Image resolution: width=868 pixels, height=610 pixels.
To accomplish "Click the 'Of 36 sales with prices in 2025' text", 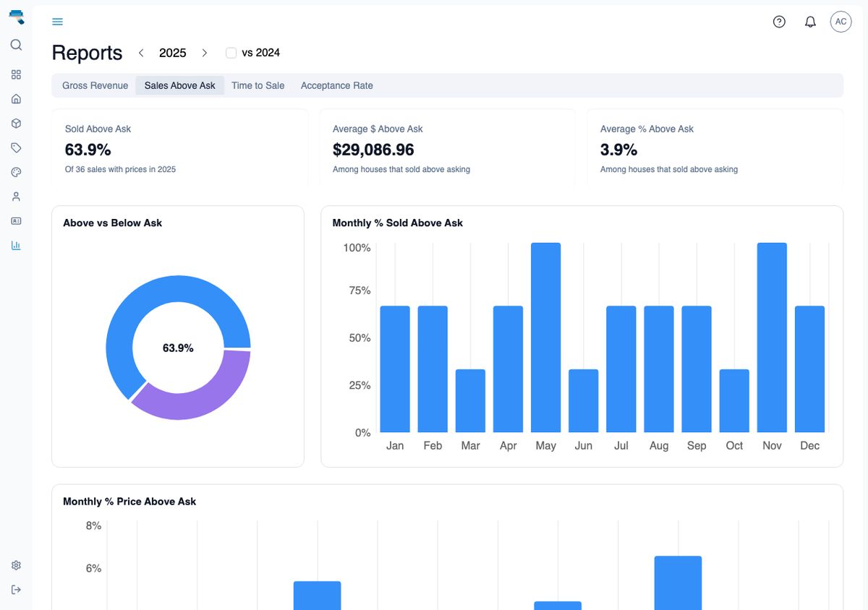I will click(120, 169).
